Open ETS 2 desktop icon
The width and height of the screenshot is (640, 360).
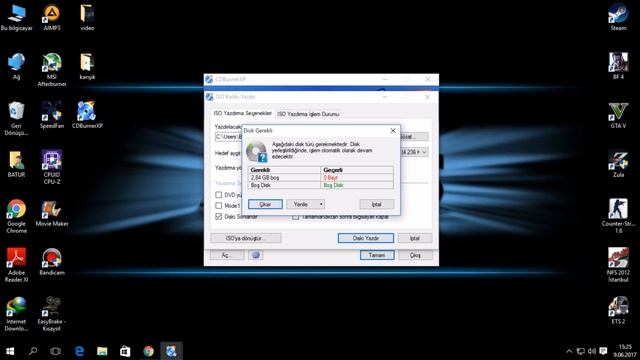pos(618,311)
